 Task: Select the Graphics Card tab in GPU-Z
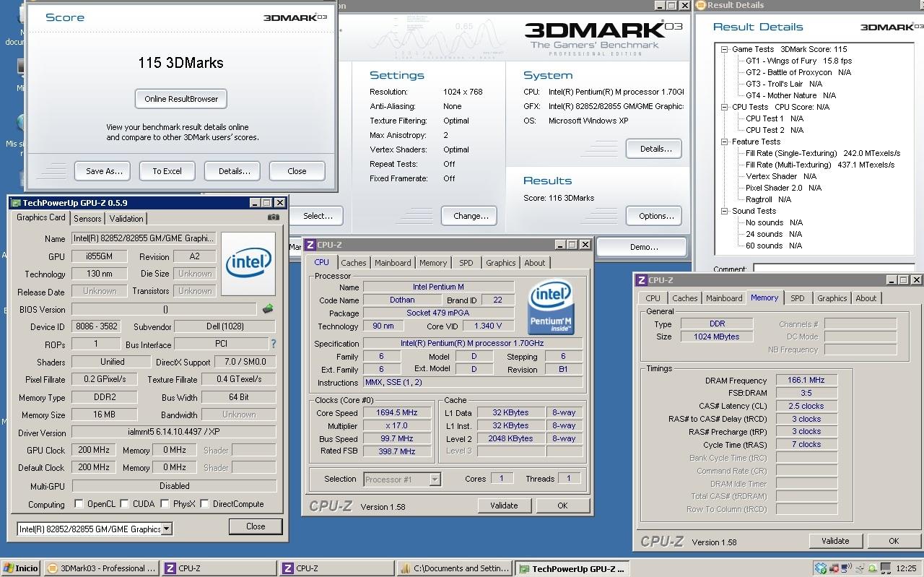[41, 217]
